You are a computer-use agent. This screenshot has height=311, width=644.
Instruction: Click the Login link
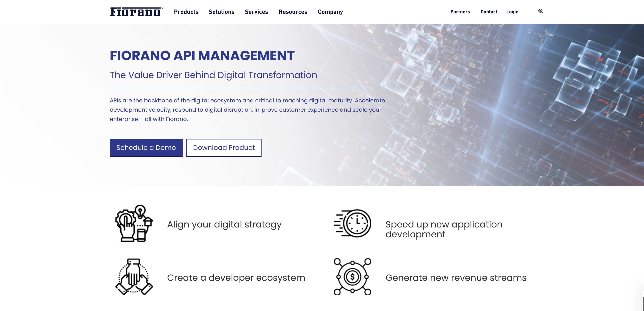tap(512, 12)
